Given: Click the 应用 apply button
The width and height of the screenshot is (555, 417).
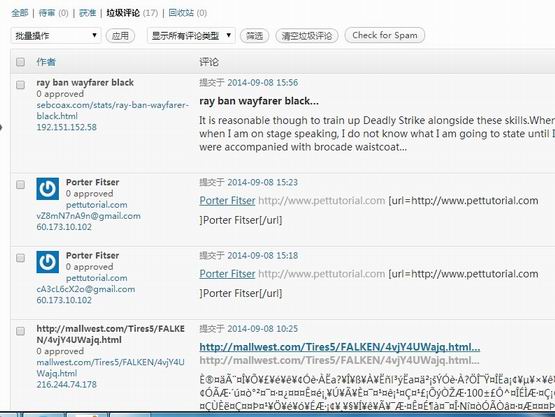Looking at the screenshot, I should click(120, 36).
